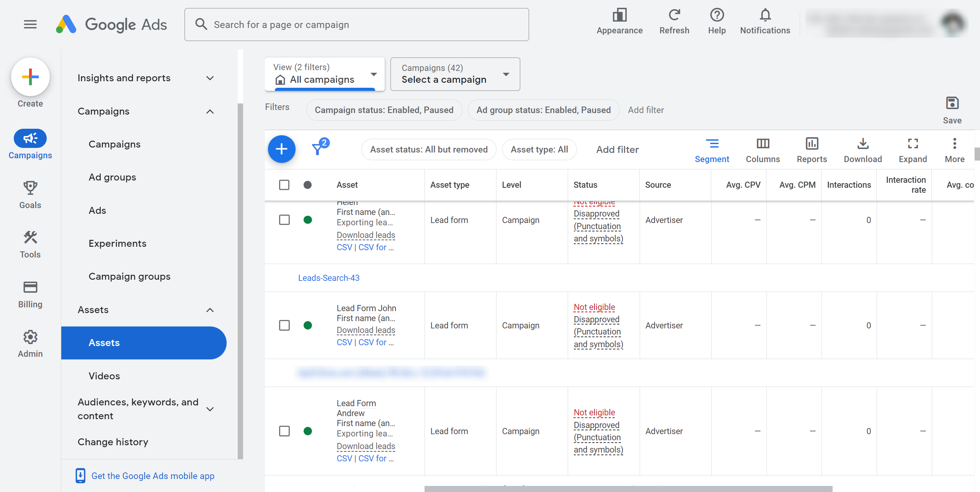Click the Assets menu item in sidebar
Image resolution: width=980 pixels, height=492 pixels.
104,343
